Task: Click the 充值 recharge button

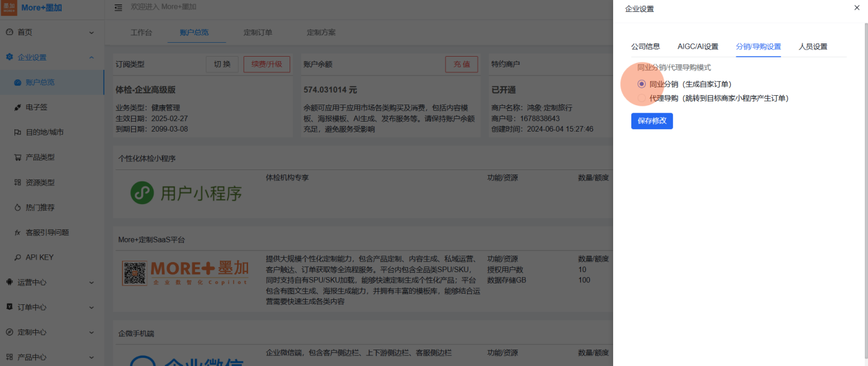Action: click(461, 64)
